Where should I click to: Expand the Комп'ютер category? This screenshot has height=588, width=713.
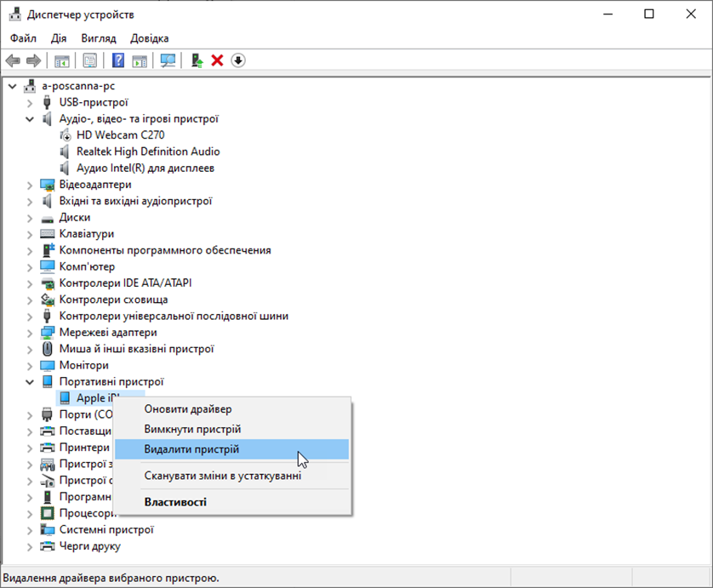(30, 267)
